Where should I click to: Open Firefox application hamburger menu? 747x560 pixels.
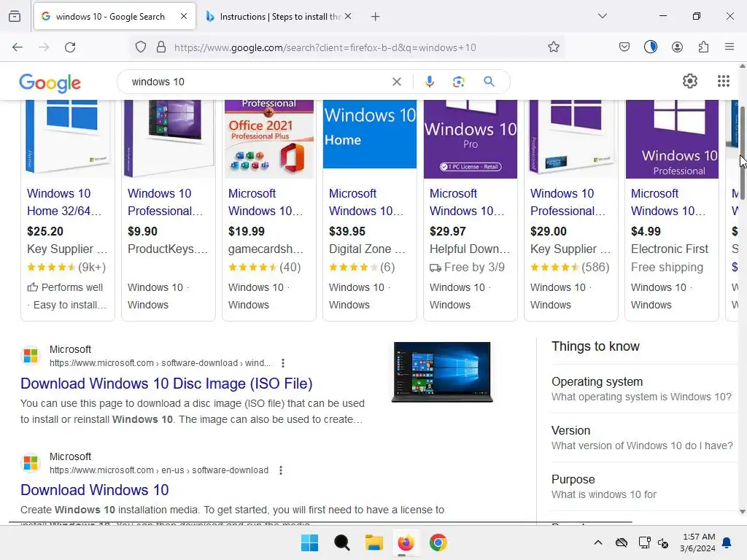coord(729,47)
